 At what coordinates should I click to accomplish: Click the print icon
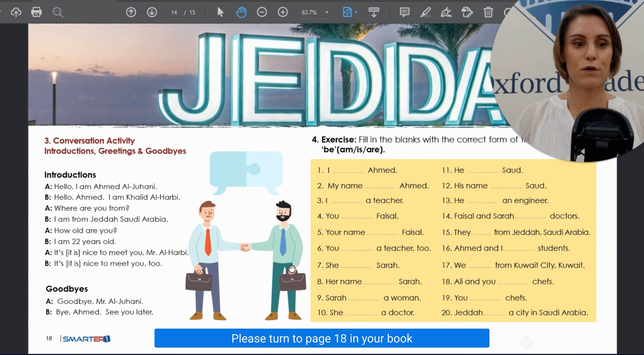click(36, 12)
